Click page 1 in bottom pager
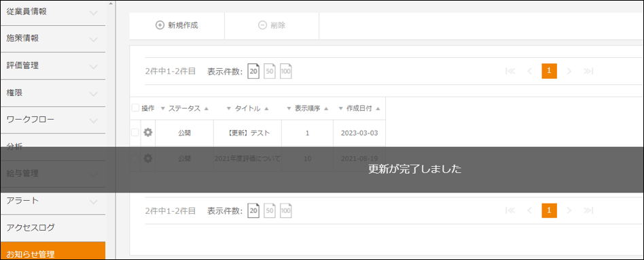The height and width of the screenshot is (260, 644). 549,210
